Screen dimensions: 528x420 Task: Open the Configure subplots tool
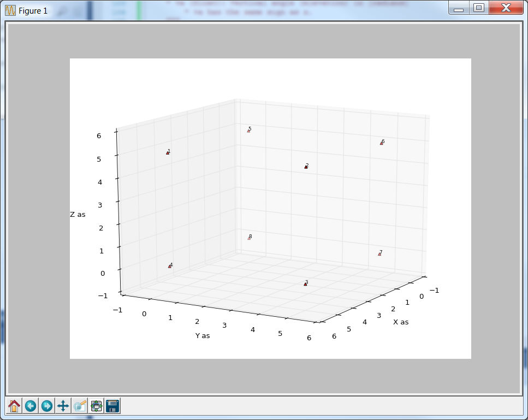coord(96,406)
